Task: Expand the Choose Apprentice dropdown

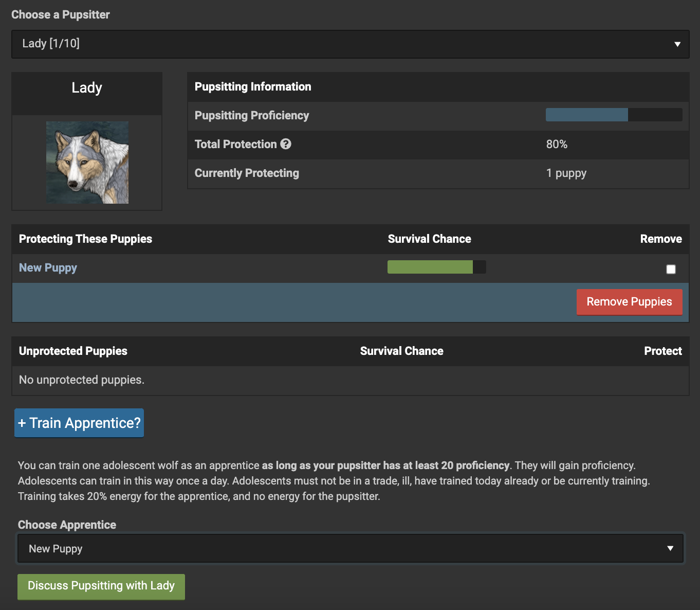Action: 350,549
